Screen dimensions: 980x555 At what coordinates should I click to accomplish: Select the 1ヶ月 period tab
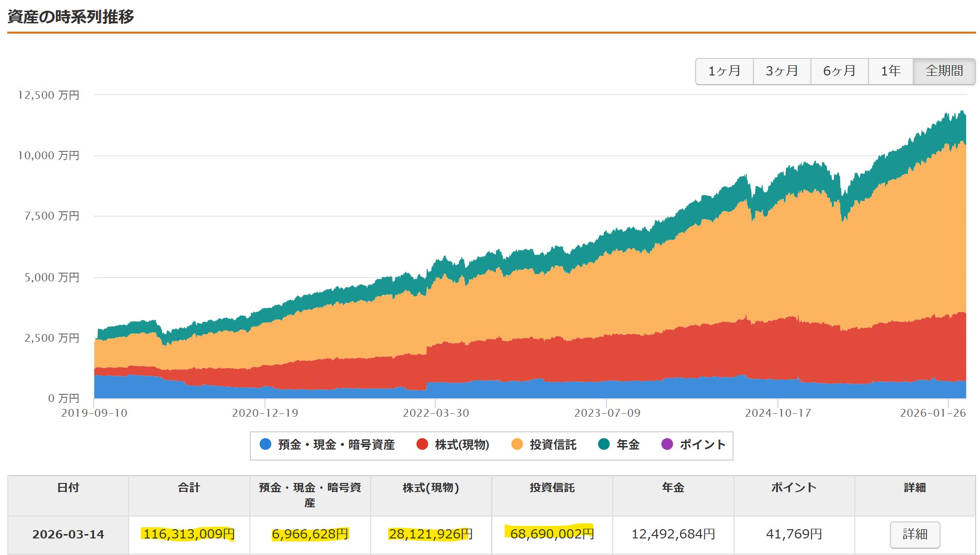(x=724, y=71)
